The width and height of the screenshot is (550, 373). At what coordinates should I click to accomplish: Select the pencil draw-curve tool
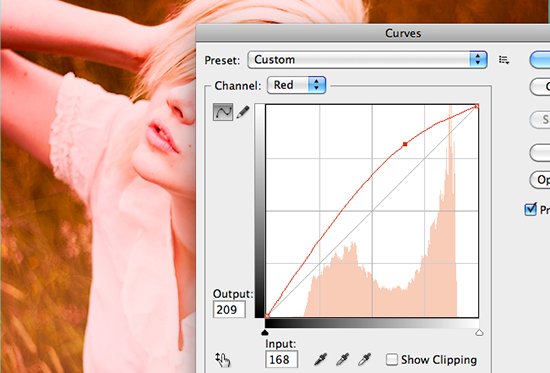tap(243, 112)
